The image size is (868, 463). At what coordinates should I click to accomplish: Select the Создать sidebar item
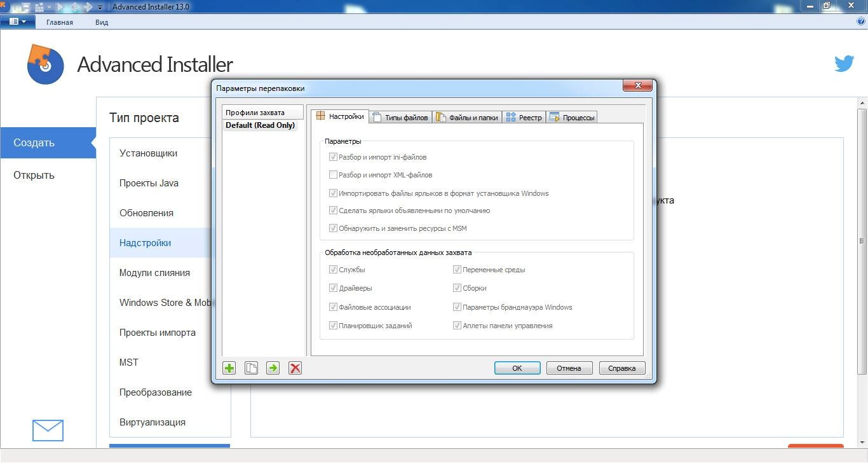48,142
